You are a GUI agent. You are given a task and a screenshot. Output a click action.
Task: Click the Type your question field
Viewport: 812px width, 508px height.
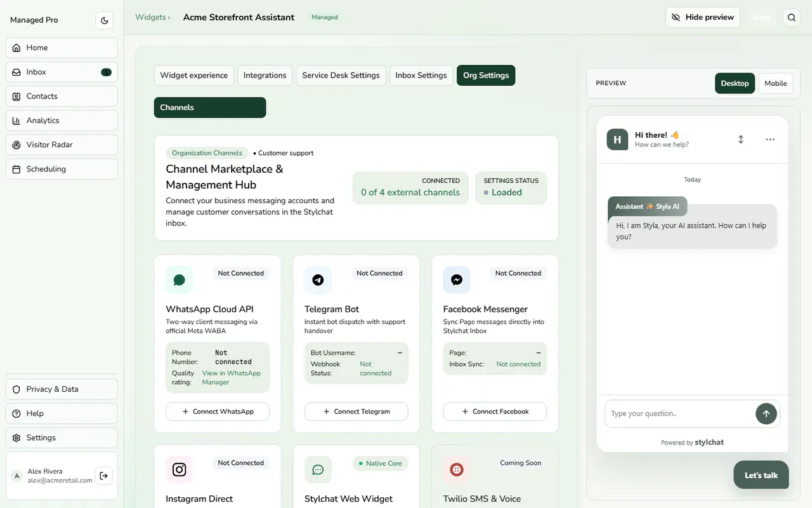(679, 413)
